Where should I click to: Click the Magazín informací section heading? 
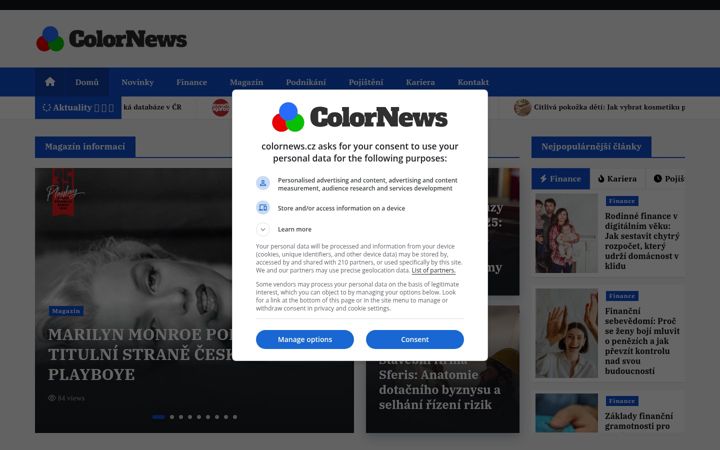(x=85, y=146)
